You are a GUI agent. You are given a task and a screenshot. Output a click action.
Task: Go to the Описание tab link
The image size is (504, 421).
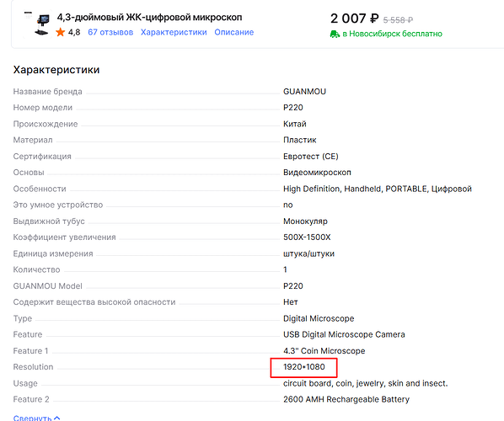(x=234, y=32)
